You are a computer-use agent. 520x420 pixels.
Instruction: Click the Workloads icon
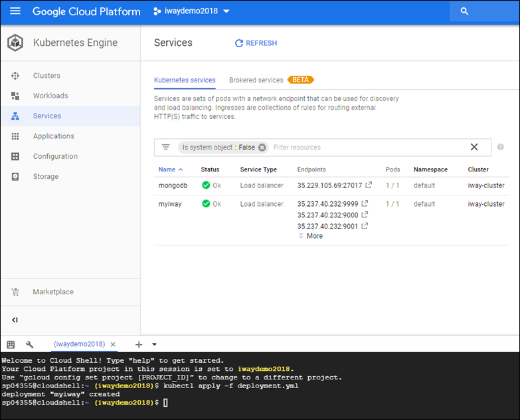(15, 96)
